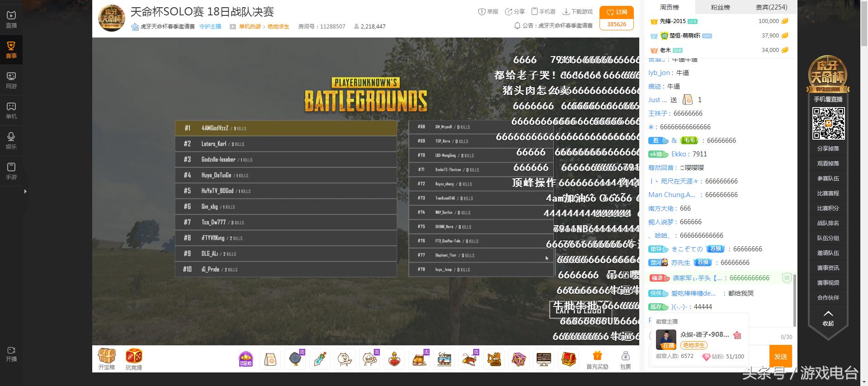Open the 参赛队伍 menu entry
This screenshot has height=386, width=868.
pyautogui.click(x=828, y=179)
